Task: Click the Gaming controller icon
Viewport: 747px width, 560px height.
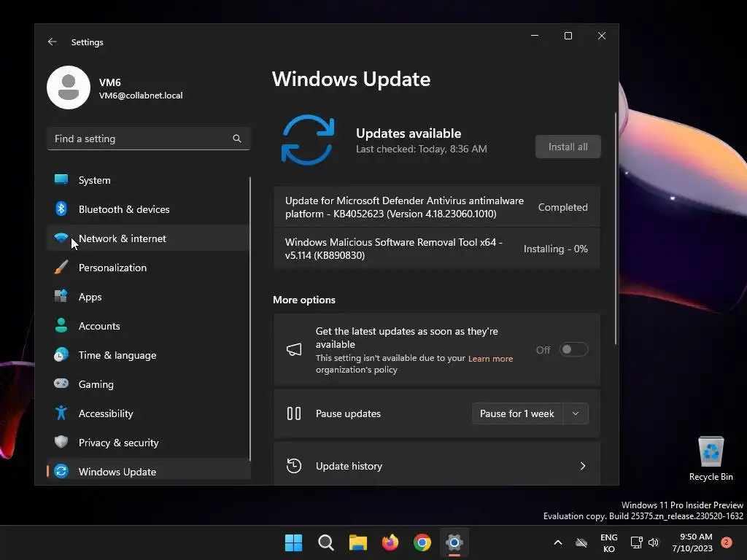Action: 61,384
